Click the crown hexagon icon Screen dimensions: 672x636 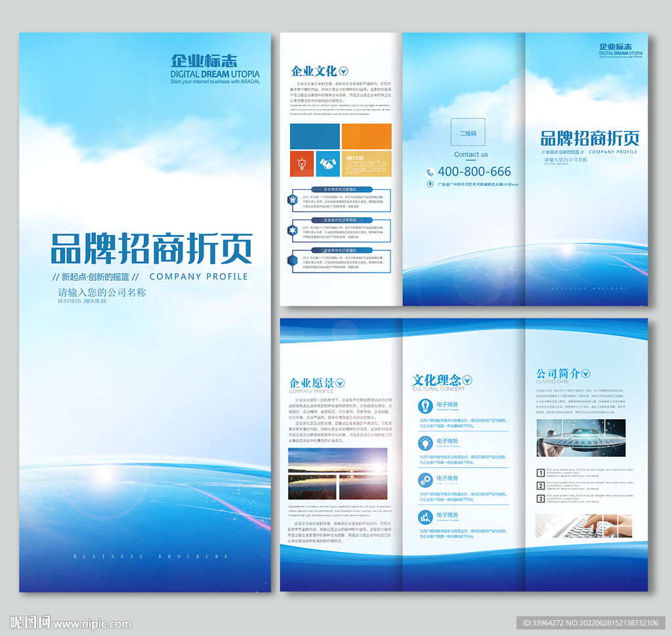(x=292, y=200)
